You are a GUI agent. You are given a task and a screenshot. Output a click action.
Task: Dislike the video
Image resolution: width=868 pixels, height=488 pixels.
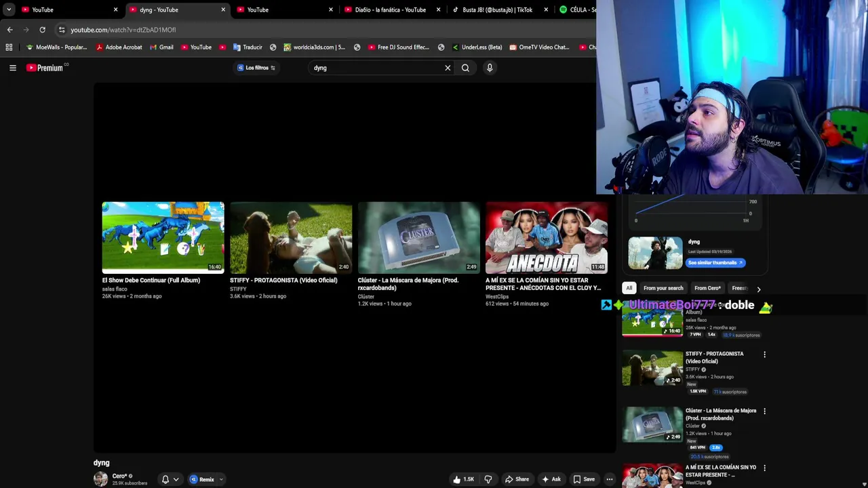click(488, 479)
